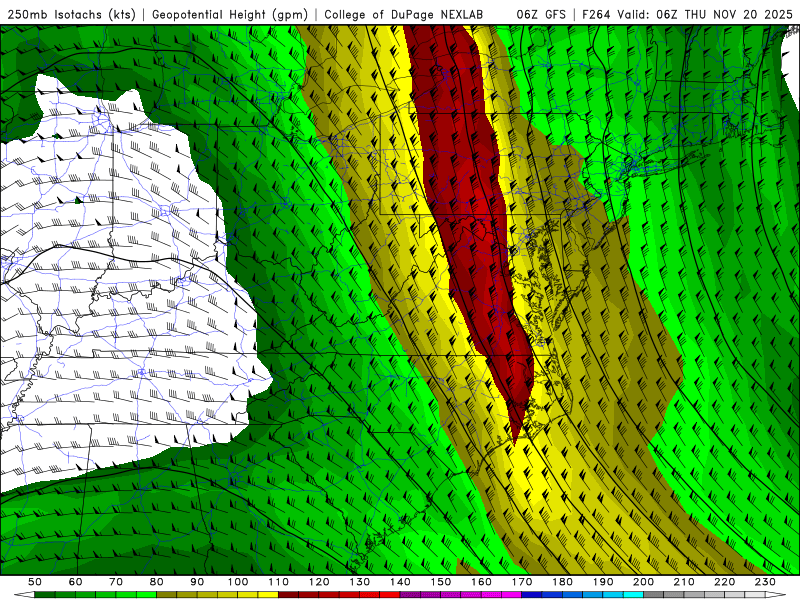Click the legend value 200
The width and height of the screenshot is (800, 600).
tap(643, 582)
